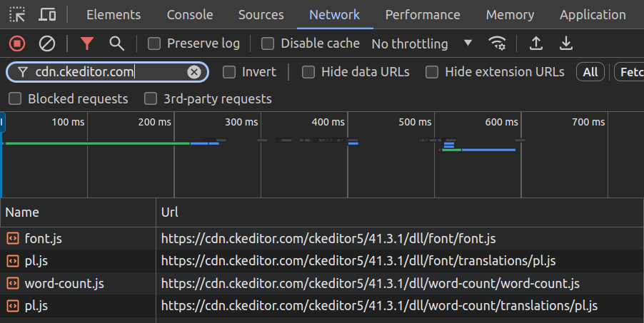Check the Disable cache option

coord(268,43)
